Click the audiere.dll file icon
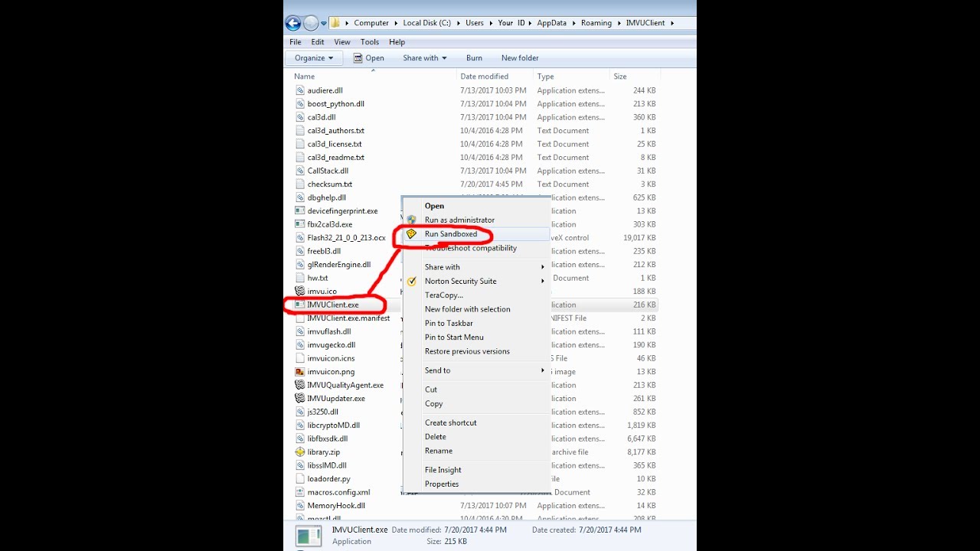This screenshot has height=551, width=980. coord(300,90)
